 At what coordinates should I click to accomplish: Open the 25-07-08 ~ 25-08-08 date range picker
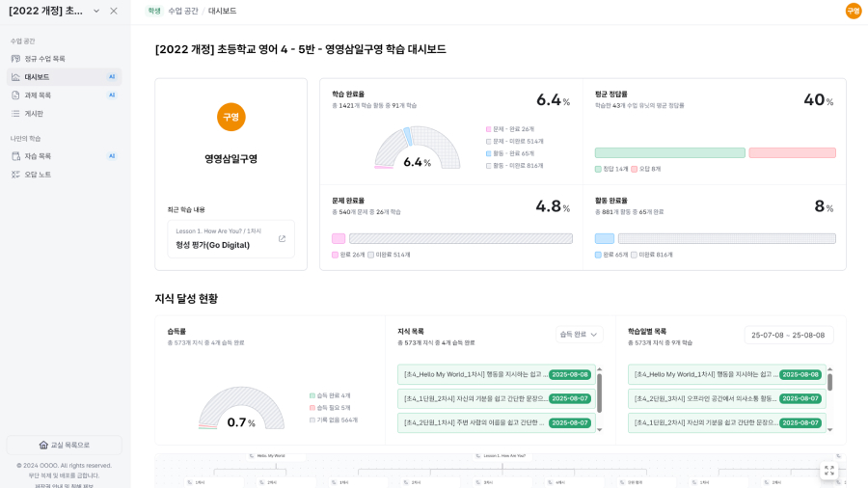pyautogui.click(x=788, y=335)
